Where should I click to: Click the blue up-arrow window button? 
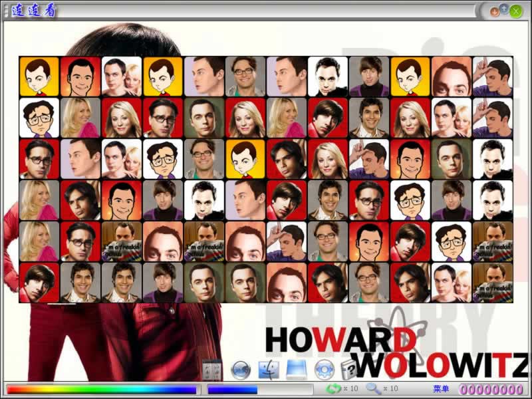504,9
